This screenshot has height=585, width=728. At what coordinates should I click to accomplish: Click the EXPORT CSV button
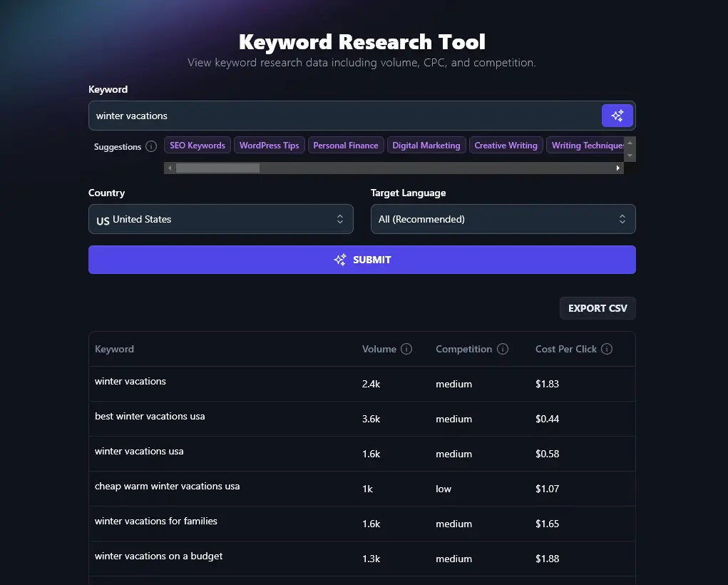(x=597, y=307)
